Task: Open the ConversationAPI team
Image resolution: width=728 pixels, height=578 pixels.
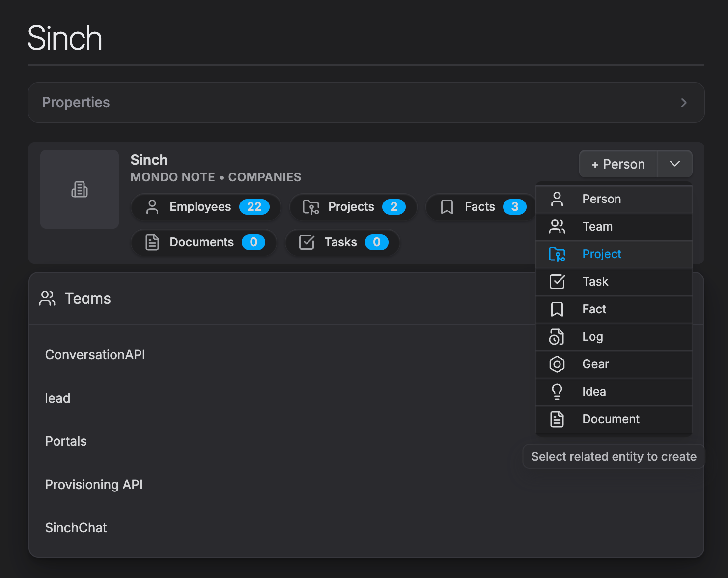Action: pos(95,355)
